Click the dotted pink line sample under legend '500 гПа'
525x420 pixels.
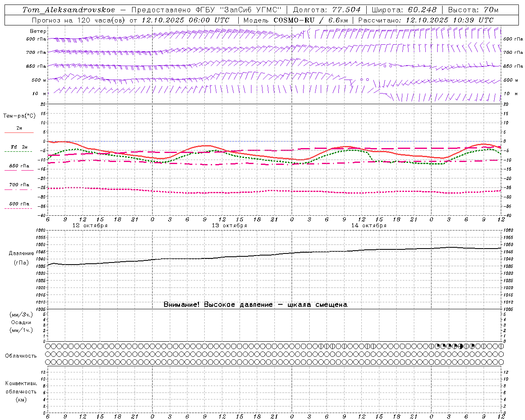[18, 208]
